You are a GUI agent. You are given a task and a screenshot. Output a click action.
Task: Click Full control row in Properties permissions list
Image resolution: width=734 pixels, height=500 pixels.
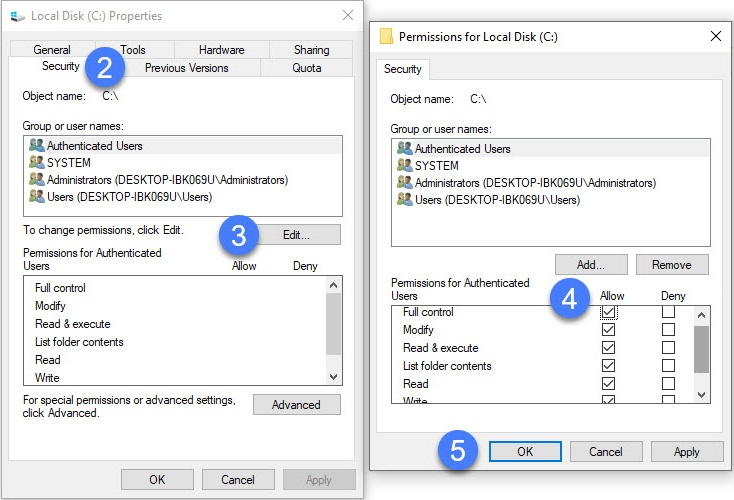[175, 287]
